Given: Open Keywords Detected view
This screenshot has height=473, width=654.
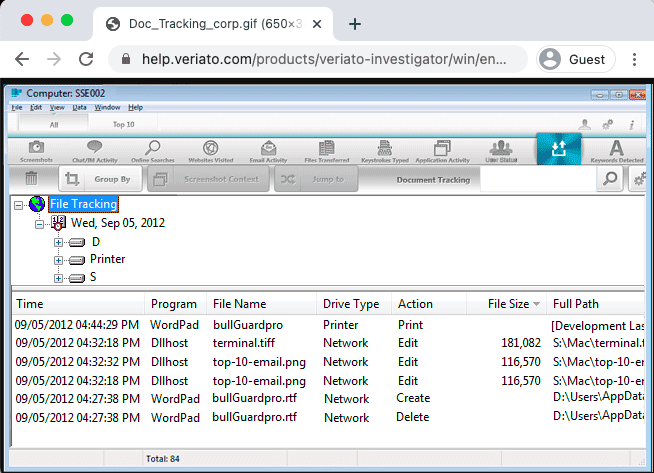Looking at the screenshot, I should (x=617, y=151).
